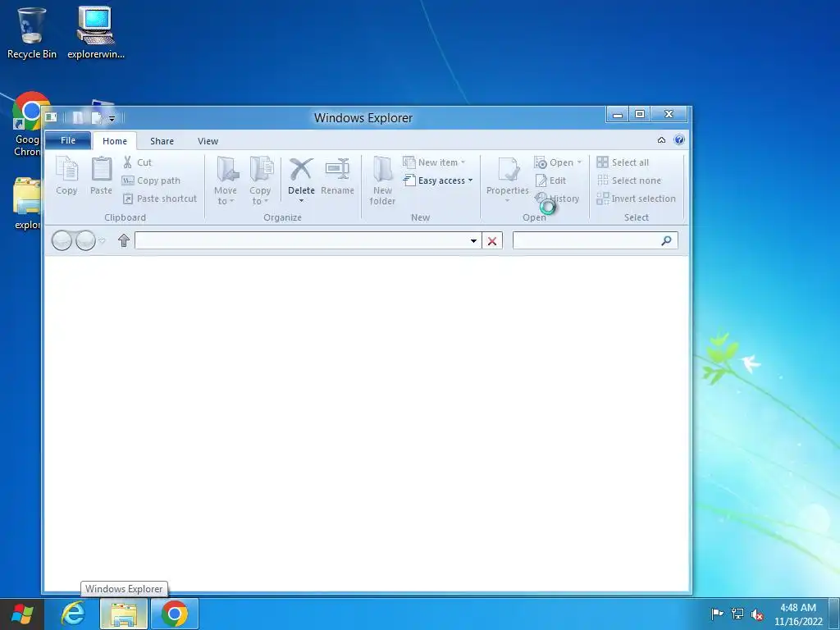Screen dimensions: 840x630
Task: Open the Recycle Bin desktop icon
Action: (32, 33)
